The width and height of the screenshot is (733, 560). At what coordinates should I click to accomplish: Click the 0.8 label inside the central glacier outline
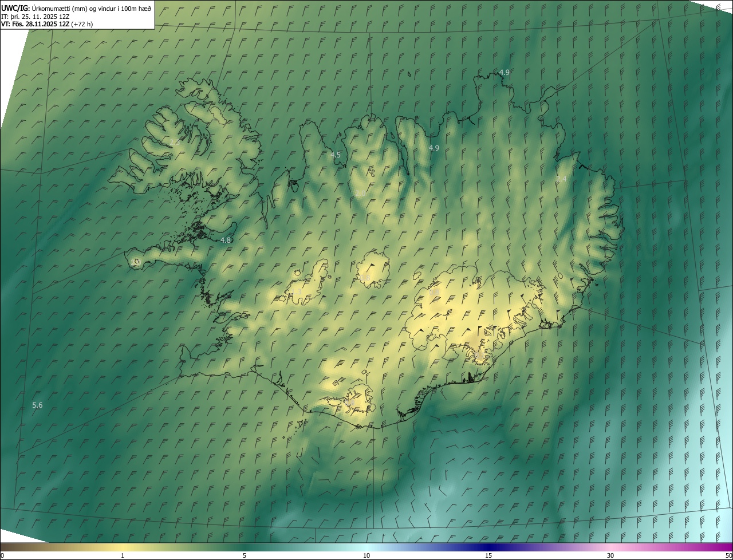coord(365,278)
